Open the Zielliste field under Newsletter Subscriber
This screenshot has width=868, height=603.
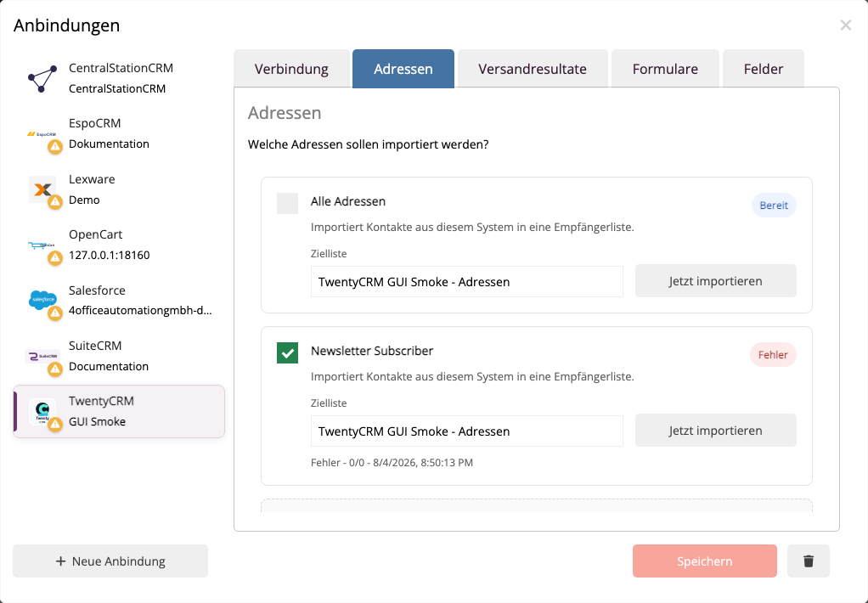coord(466,431)
